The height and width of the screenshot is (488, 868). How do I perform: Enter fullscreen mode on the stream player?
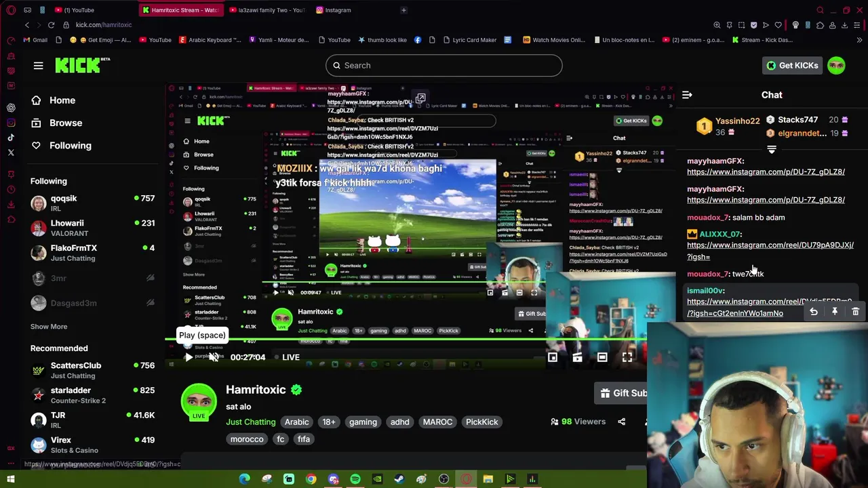tap(627, 357)
